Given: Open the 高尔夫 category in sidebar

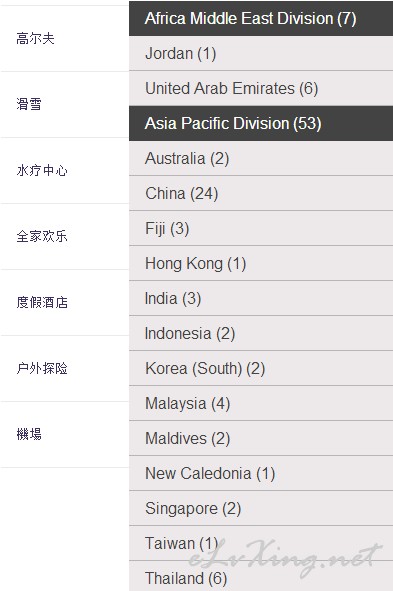Looking at the screenshot, I should coord(64,38).
